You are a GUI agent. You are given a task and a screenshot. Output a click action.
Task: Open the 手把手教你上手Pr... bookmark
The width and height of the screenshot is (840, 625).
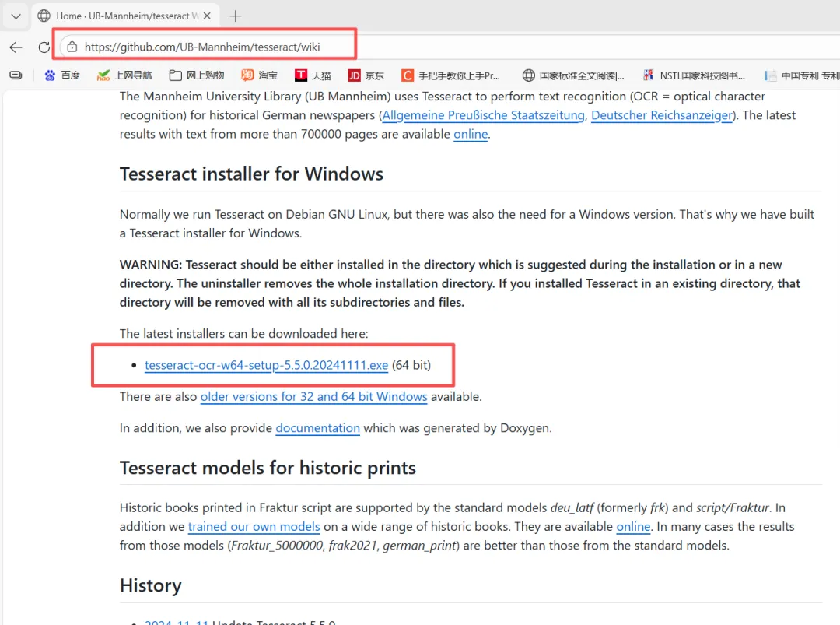(451, 75)
